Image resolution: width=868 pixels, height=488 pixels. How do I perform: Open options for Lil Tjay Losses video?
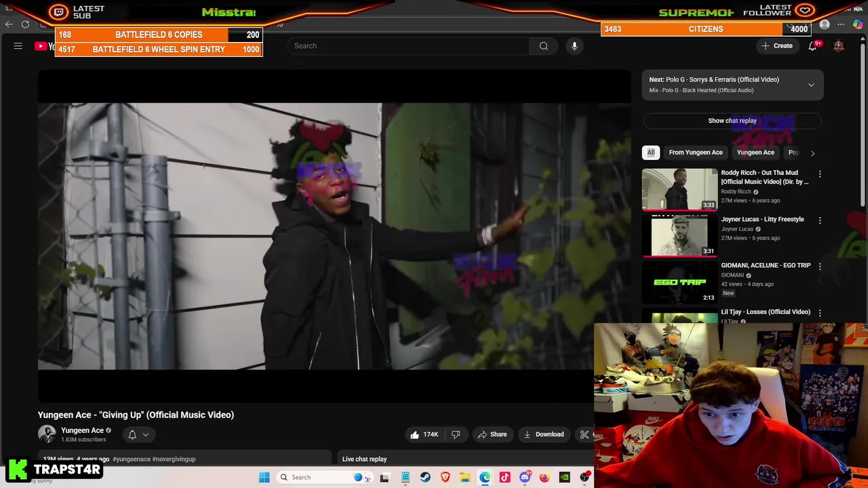coord(820,312)
